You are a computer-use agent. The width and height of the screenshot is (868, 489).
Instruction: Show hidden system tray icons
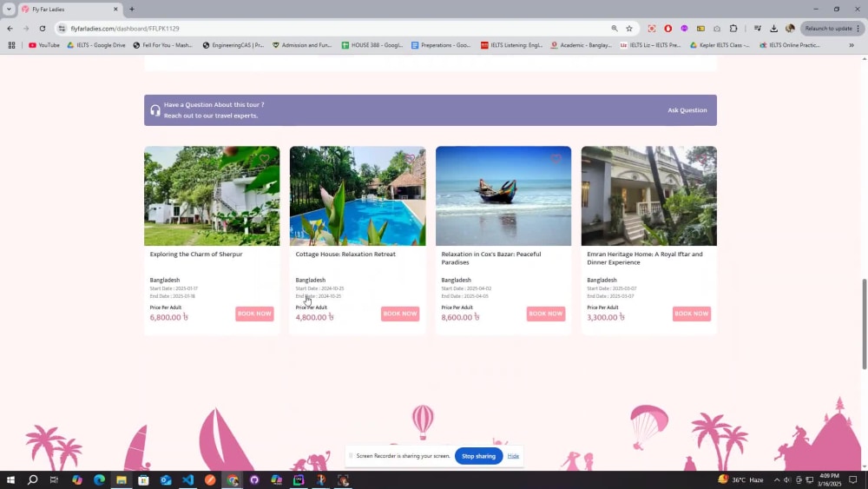click(x=777, y=480)
